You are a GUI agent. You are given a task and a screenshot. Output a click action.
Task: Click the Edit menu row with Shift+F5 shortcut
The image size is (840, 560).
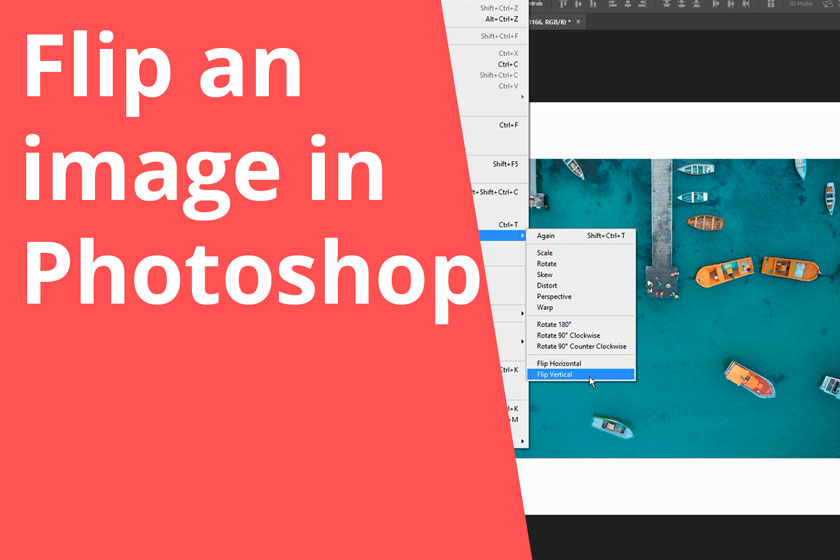pos(496,164)
